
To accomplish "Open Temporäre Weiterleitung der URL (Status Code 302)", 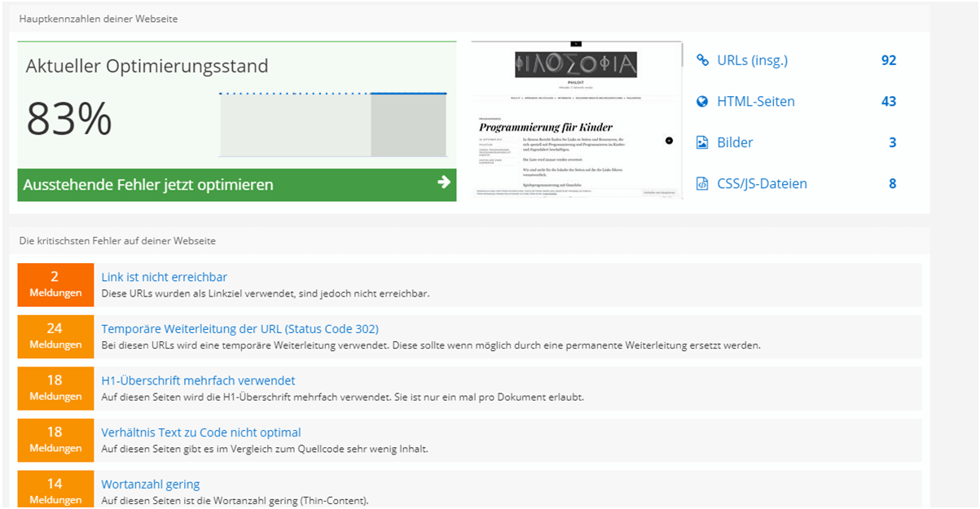I will click(x=240, y=329).
